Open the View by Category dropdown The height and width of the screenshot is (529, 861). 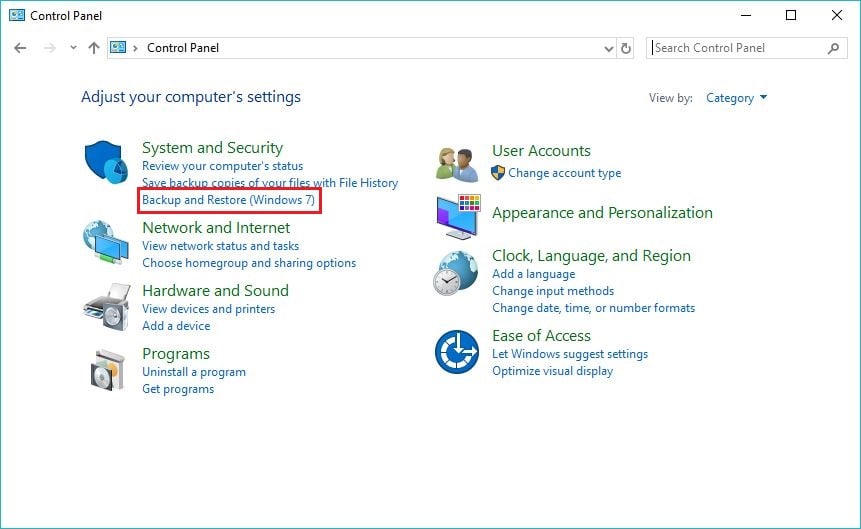point(736,98)
